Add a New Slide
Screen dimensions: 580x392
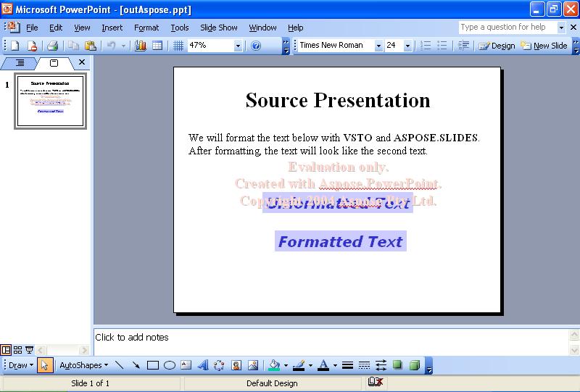click(x=544, y=46)
